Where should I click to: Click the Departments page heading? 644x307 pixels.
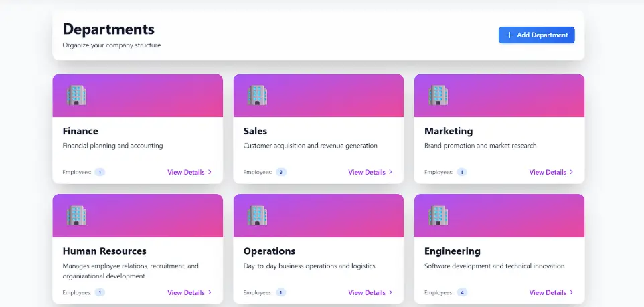[108, 29]
